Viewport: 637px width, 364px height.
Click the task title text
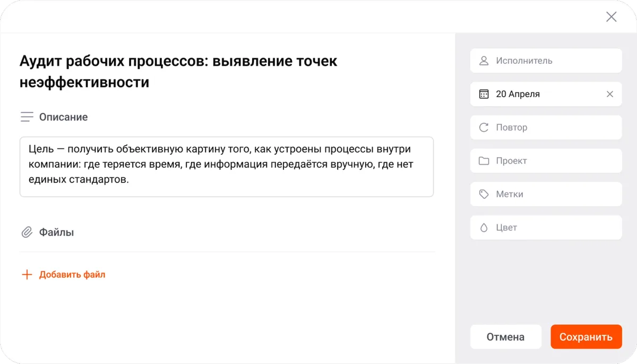pos(178,71)
